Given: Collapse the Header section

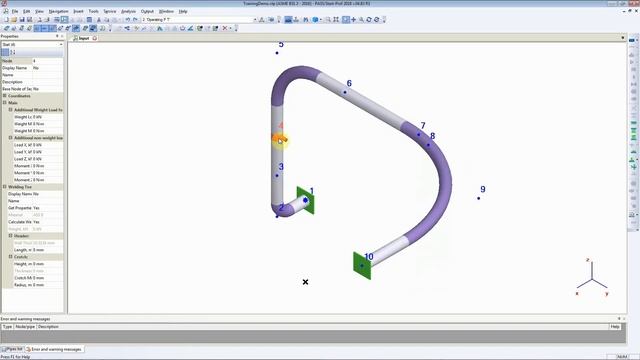Looking at the screenshot, I should click(11, 236).
